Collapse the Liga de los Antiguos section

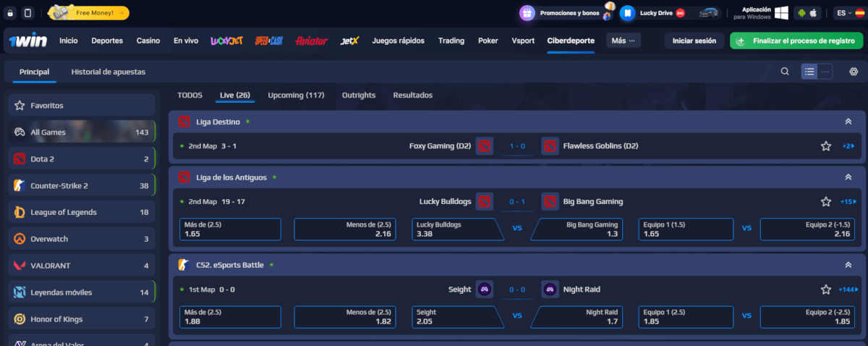tap(848, 177)
